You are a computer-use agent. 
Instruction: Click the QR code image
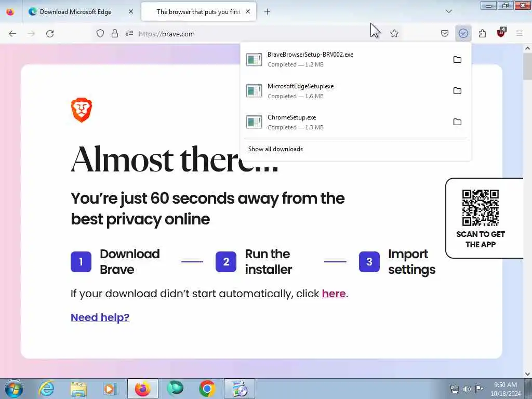(x=481, y=208)
